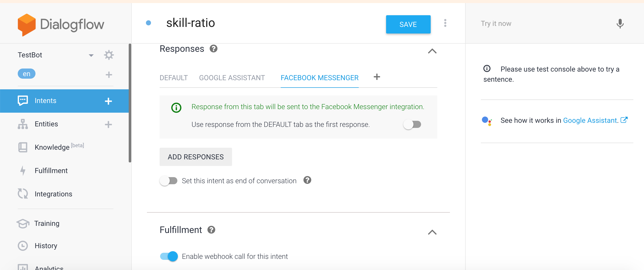
Task: Toggle end of conversation switch
Action: point(168,181)
